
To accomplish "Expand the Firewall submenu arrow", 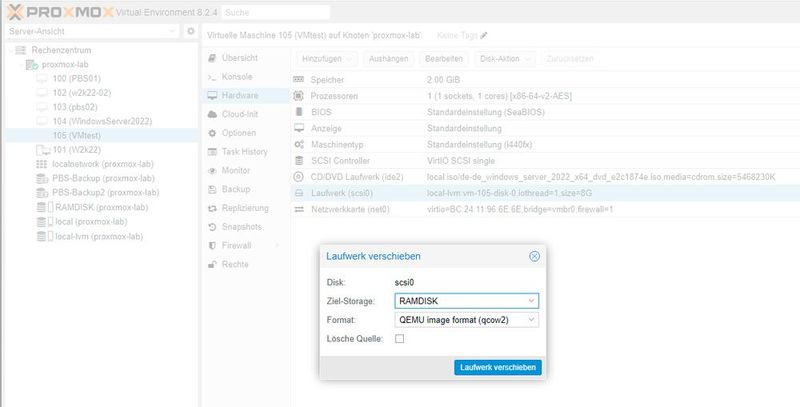I will (x=278, y=246).
